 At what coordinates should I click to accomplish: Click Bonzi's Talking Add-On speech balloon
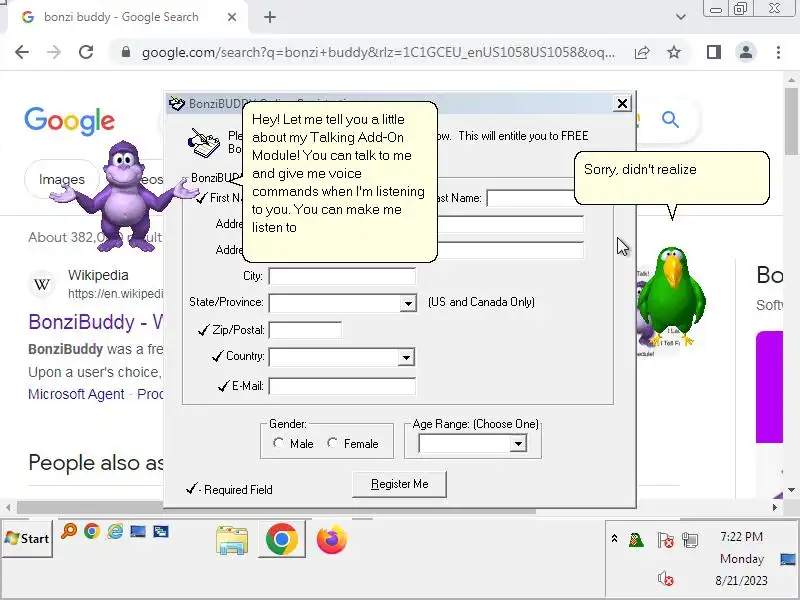(339, 181)
